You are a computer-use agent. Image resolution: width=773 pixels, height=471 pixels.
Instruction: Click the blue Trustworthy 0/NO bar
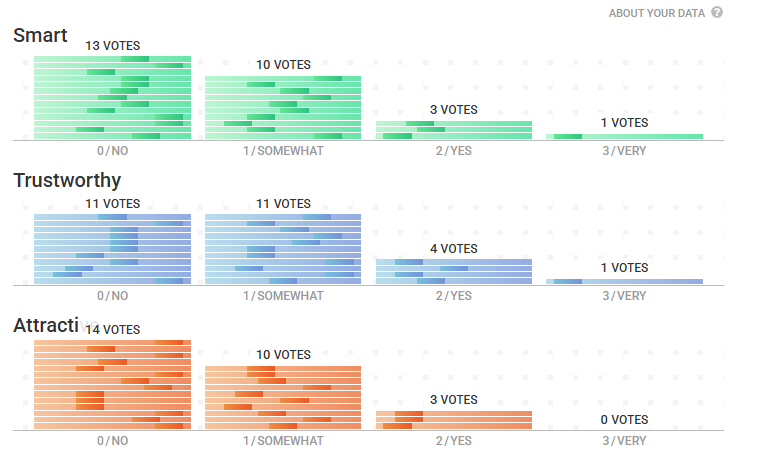point(112,249)
